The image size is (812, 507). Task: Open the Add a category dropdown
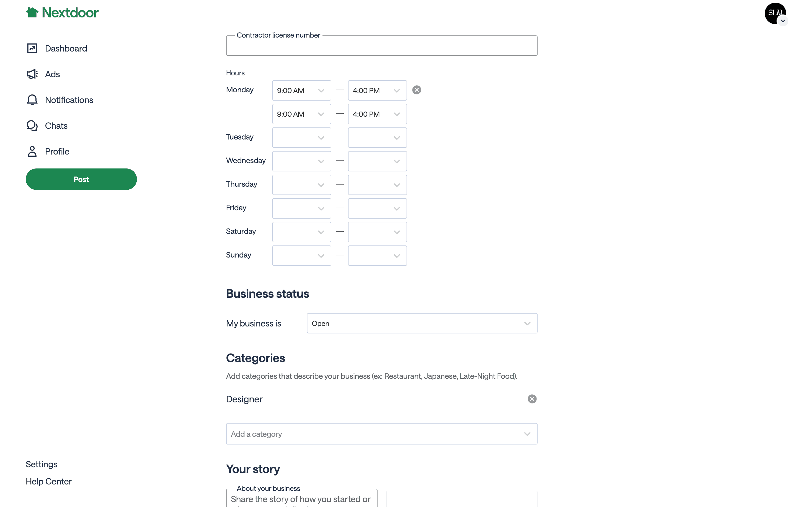382,434
